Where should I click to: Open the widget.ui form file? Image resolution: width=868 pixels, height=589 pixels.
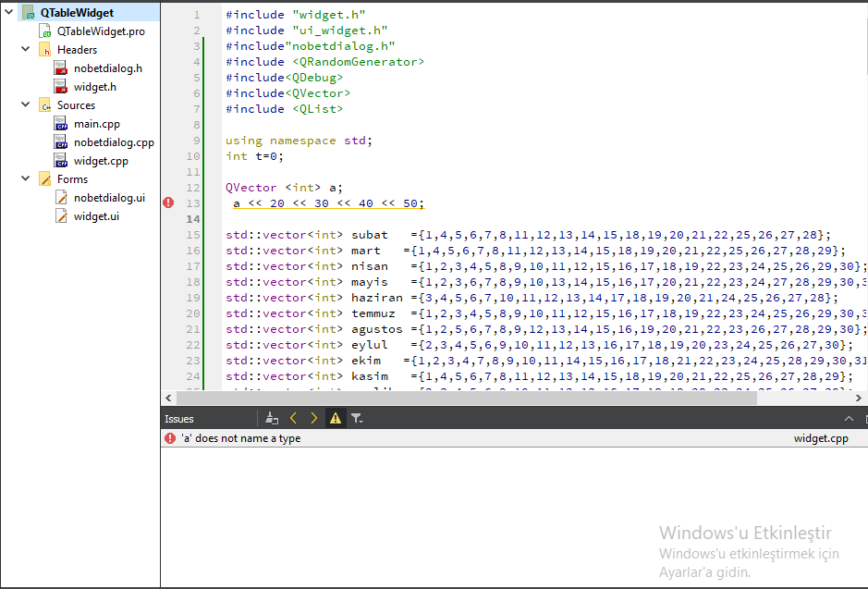(x=96, y=216)
